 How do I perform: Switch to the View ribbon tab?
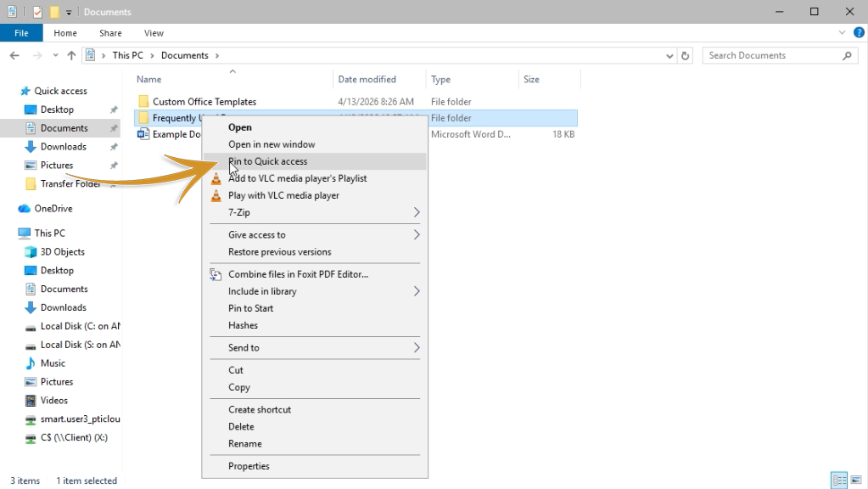click(x=154, y=33)
